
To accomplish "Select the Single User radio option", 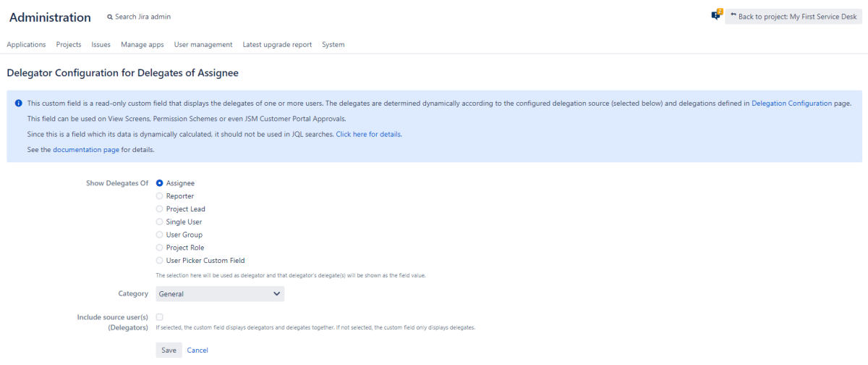I will pos(160,222).
